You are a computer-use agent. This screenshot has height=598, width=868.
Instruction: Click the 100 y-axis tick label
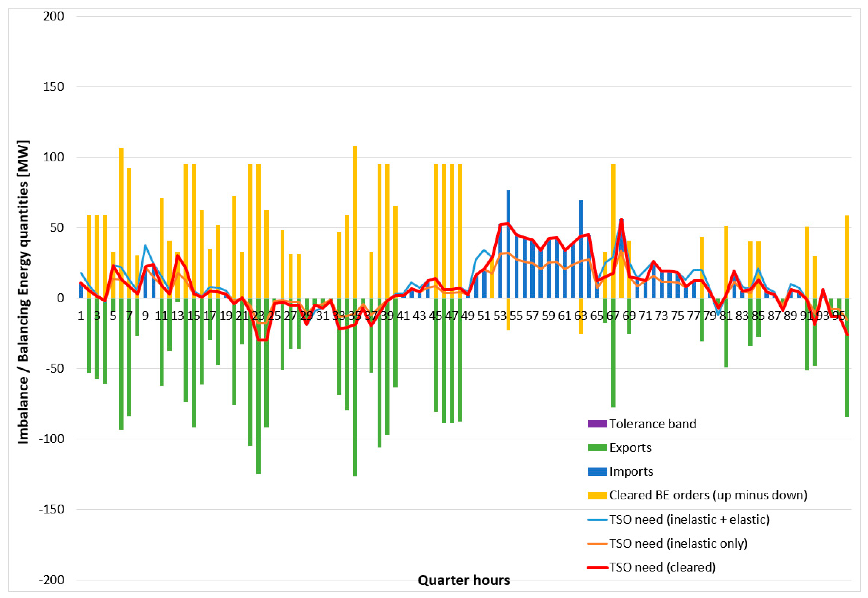click(54, 157)
